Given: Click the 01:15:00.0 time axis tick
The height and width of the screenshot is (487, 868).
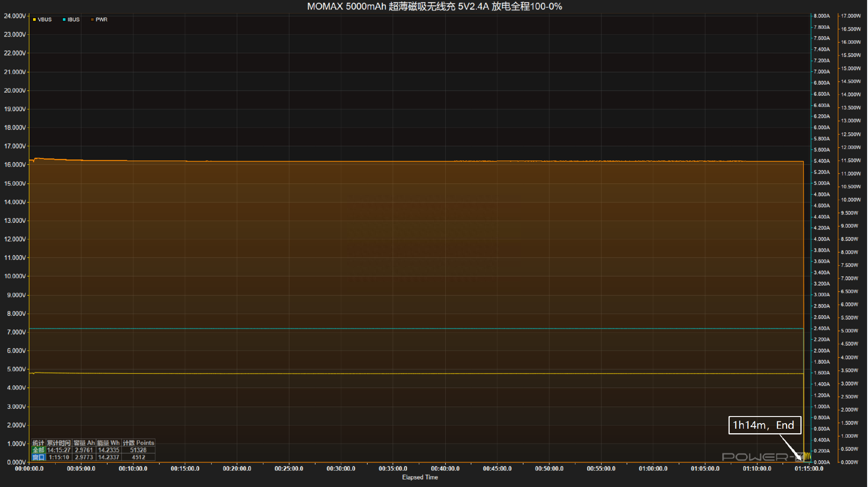Looking at the screenshot, I should pos(809,468).
